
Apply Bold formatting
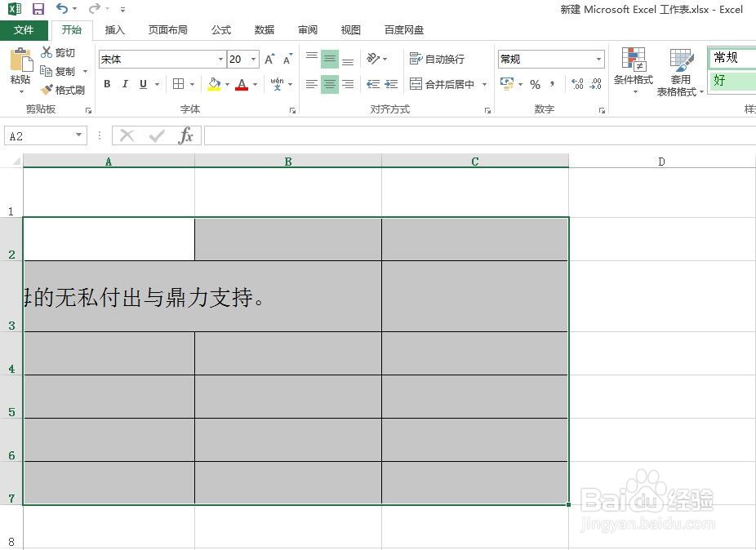point(106,84)
